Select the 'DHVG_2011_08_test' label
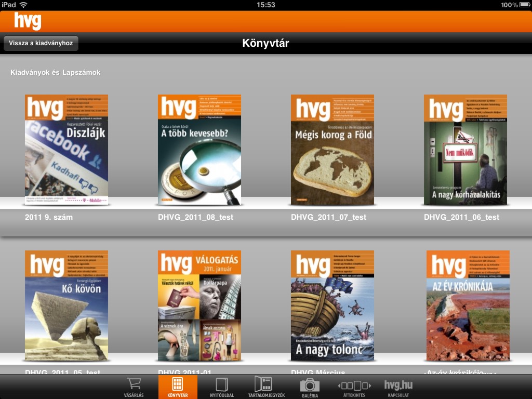 195,217
